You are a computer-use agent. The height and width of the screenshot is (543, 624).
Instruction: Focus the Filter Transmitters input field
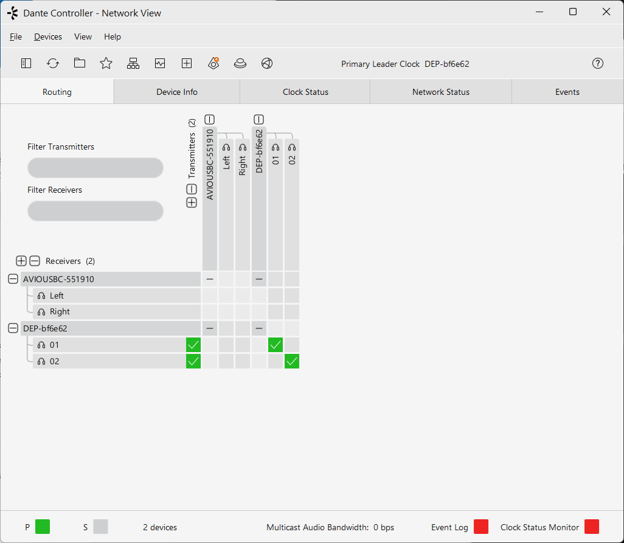click(x=95, y=168)
